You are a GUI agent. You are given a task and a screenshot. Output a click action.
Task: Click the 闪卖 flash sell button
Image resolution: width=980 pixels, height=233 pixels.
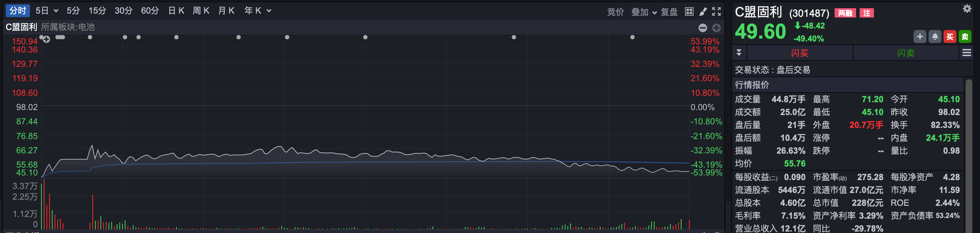(905, 53)
